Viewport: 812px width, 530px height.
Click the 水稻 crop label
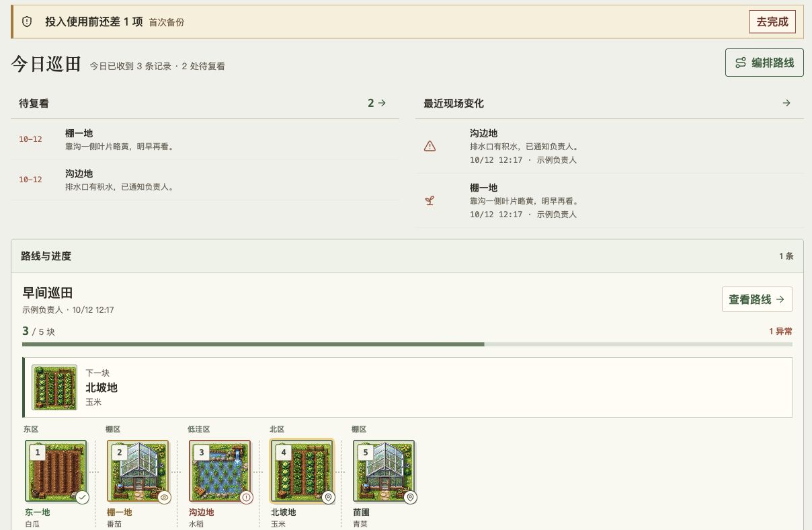tap(196, 524)
